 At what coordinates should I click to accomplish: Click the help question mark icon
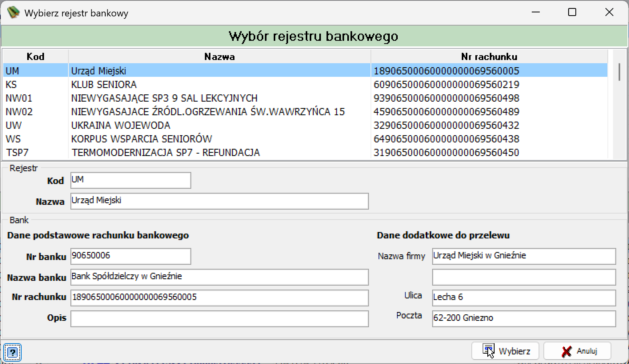12,352
